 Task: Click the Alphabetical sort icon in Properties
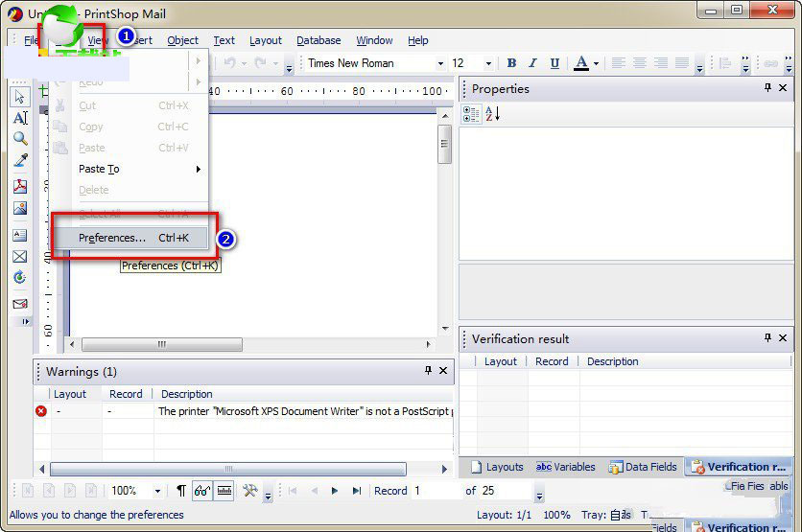click(x=492, y=114)
